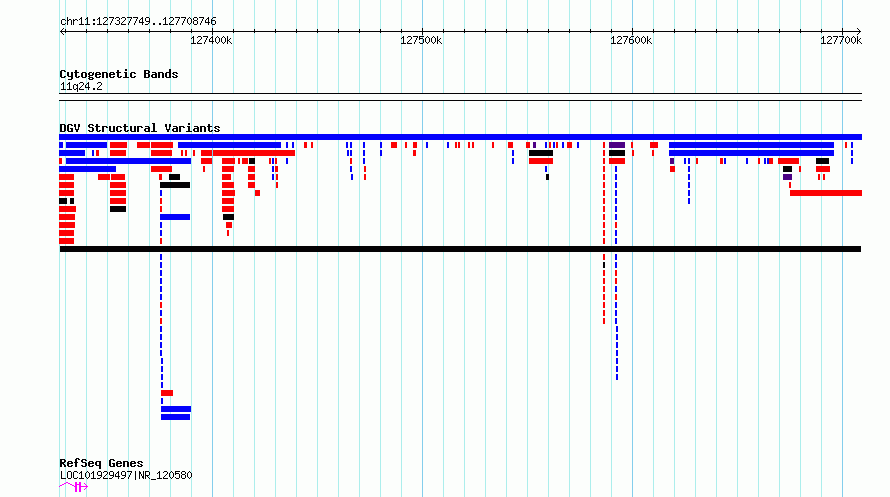
Task: Click the 127400k ruler tick label
Action: 211,40
